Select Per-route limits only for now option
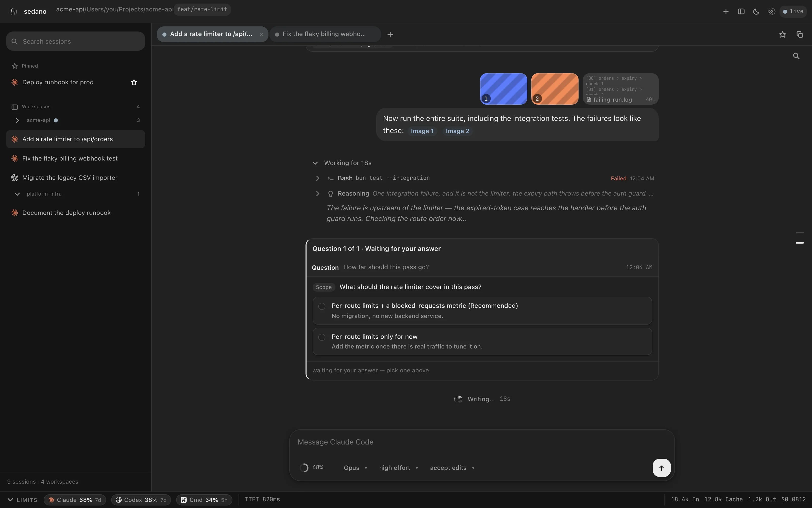The height and width of the screenshot is (508, 812). pos(482,341)
